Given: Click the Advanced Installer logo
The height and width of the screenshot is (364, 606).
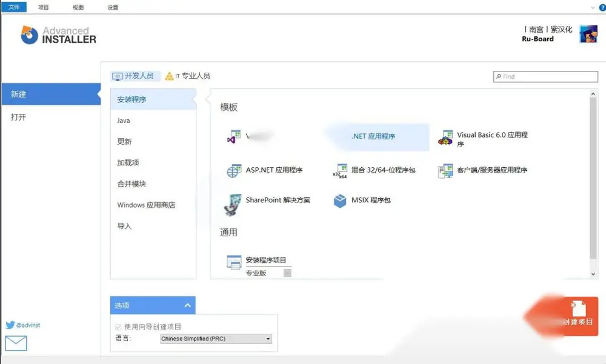Looking at the screenshot, I should click(59, 35).
